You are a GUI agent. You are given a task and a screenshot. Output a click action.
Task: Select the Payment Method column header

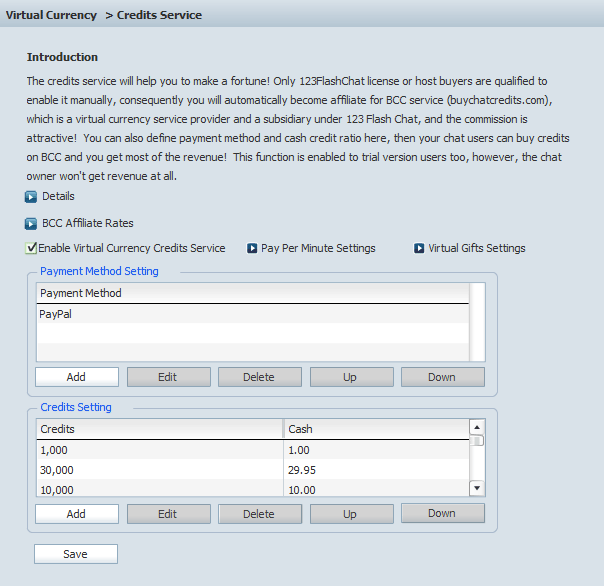click(253, 293)
